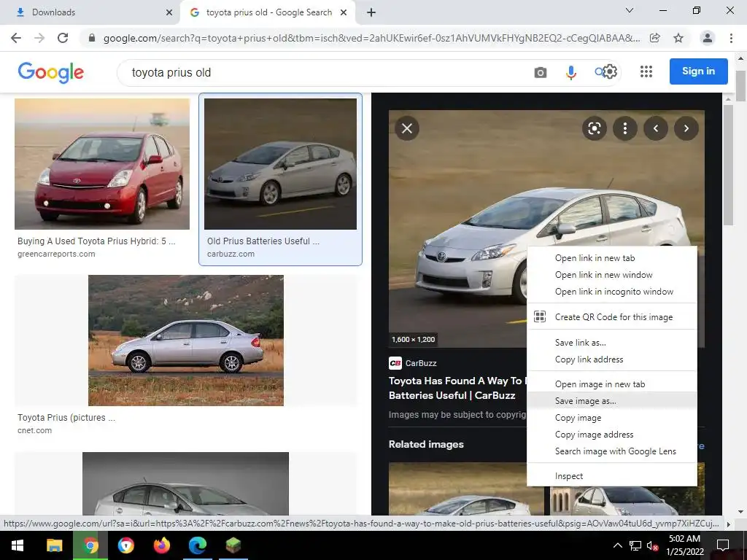Open the red Prius thumbnail
The image size is (747, 560).
coord(102,164)
